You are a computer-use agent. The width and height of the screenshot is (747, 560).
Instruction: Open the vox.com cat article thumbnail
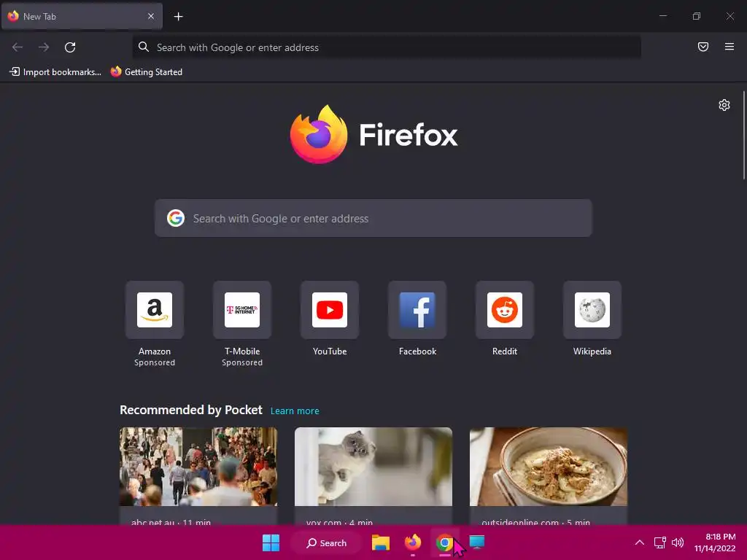(373, 467)
